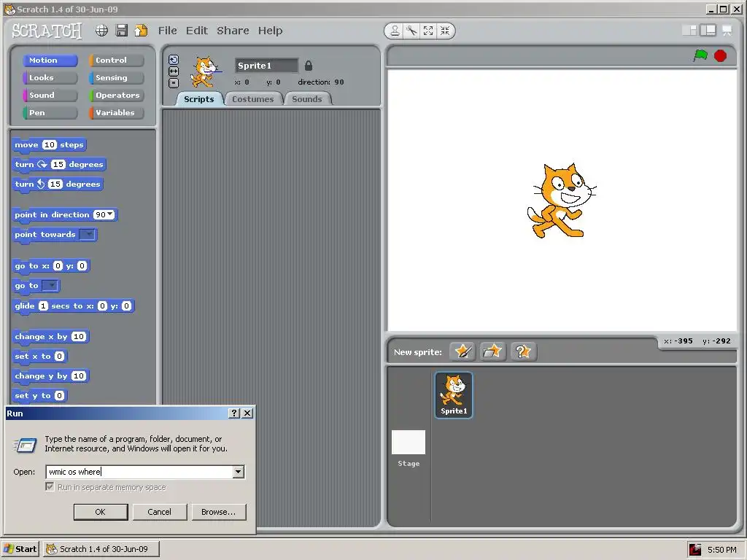Viewport: 747px width, 560px height.
Task: Paint a new sprite icon
Action: 462,352
